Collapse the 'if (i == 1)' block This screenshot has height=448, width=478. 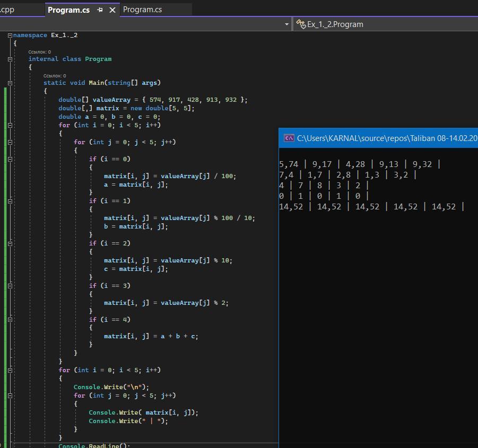point(10,201)
